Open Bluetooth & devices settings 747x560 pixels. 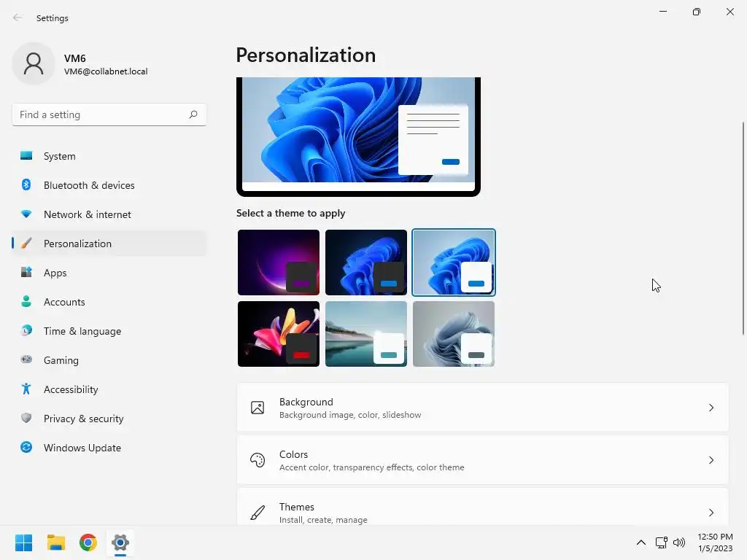pos(109,185)
